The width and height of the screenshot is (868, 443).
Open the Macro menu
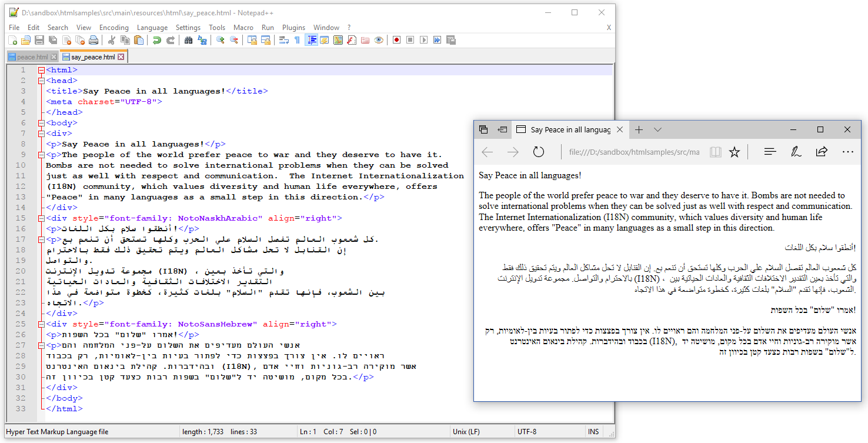point(243,28)
